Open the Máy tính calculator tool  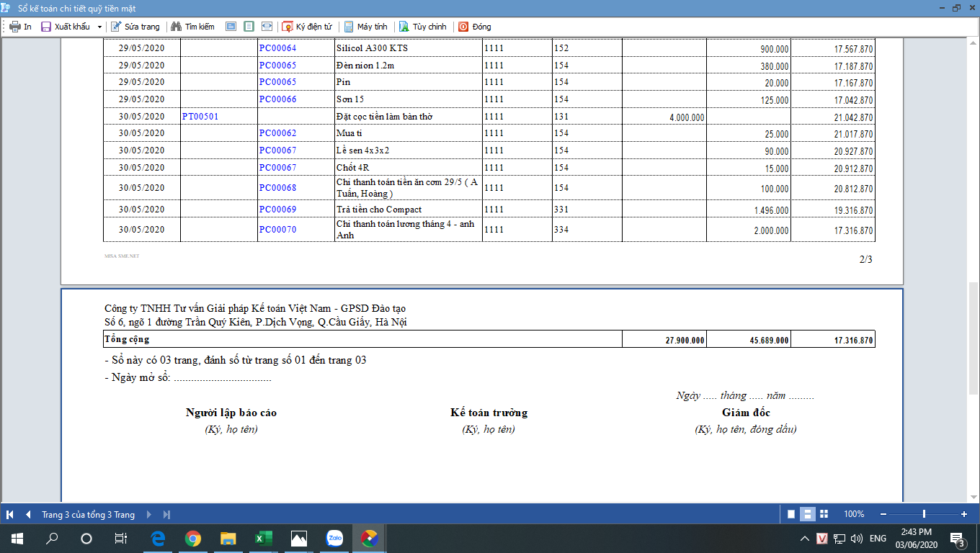349,27
